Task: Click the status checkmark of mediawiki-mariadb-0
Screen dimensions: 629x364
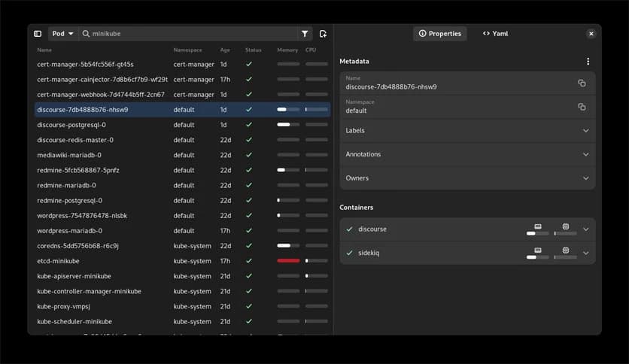Action: [249, 155]
